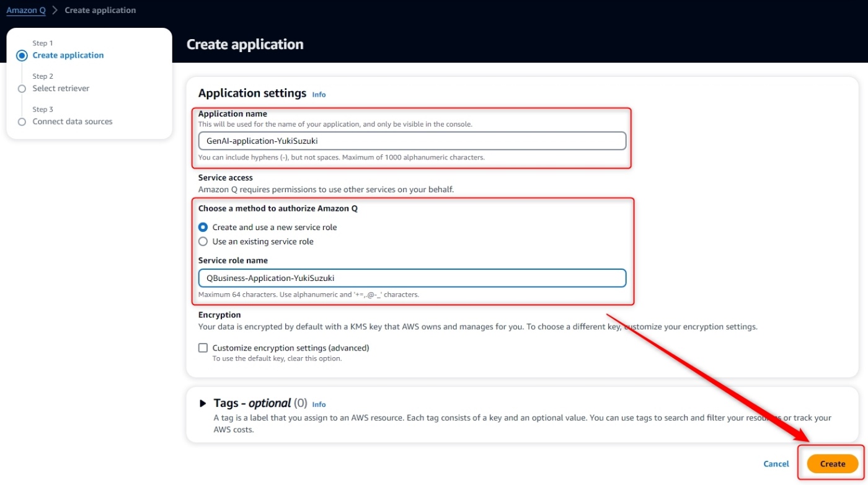Click the breadcrumb chevron separator
Screen dimensions: 868x485
coord(55,11)
